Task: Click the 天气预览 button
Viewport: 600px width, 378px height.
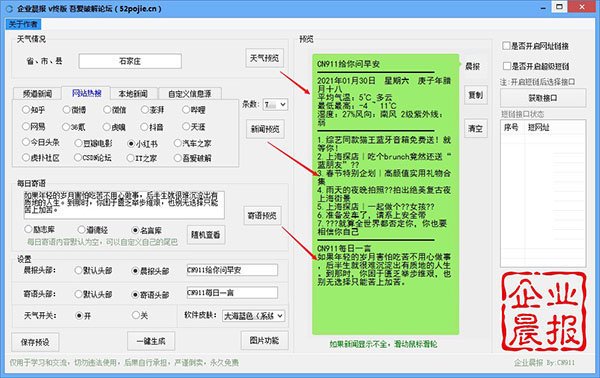Action: (x=264, y=58)
